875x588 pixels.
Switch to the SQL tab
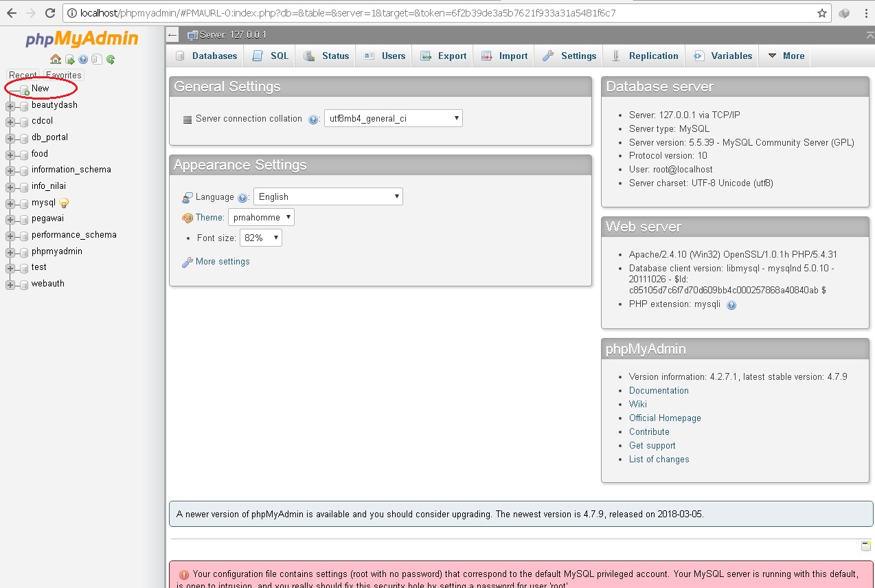[269, 56]
